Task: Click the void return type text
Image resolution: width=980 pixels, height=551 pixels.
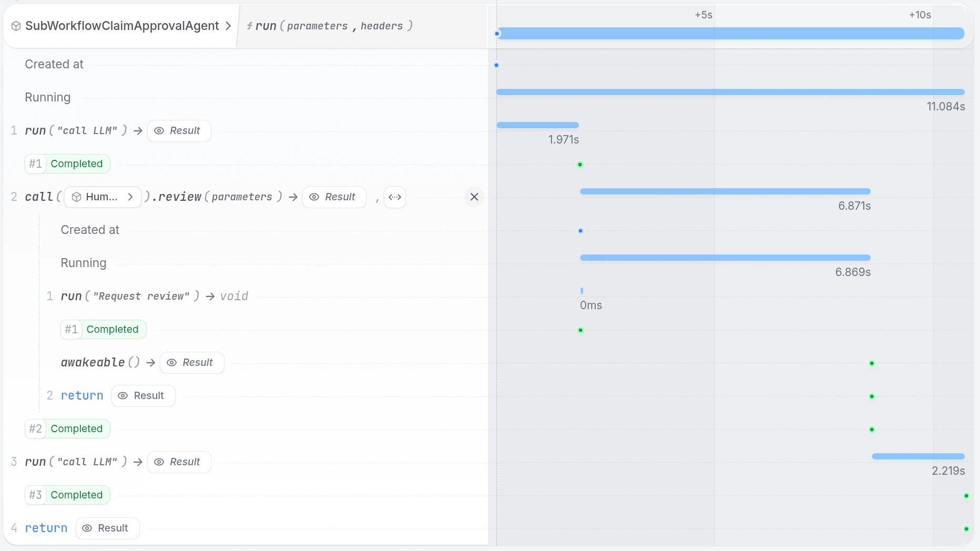Action: click(234, 296)
